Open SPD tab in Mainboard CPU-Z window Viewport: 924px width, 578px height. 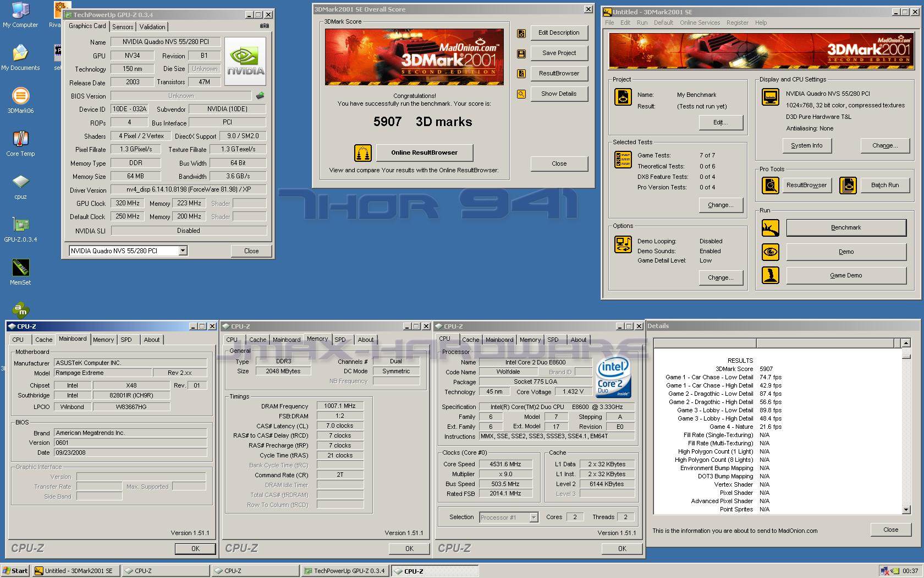127,340
